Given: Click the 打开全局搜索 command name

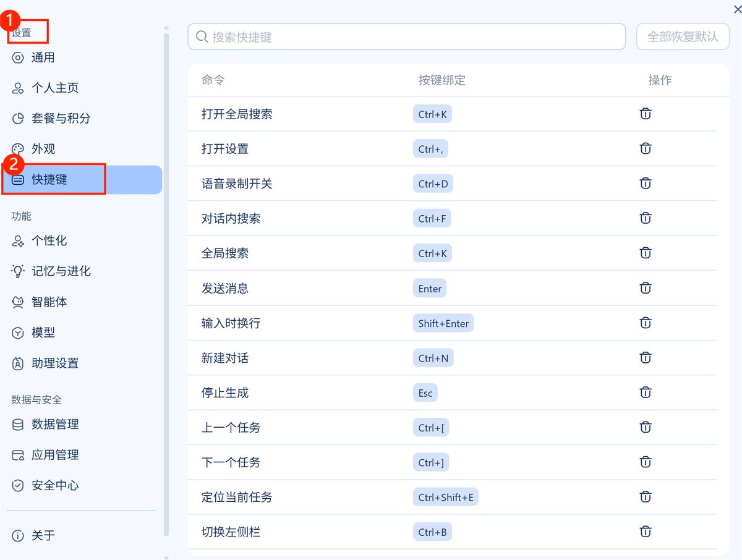Looking at the screenshot, I should coord(237,114).
